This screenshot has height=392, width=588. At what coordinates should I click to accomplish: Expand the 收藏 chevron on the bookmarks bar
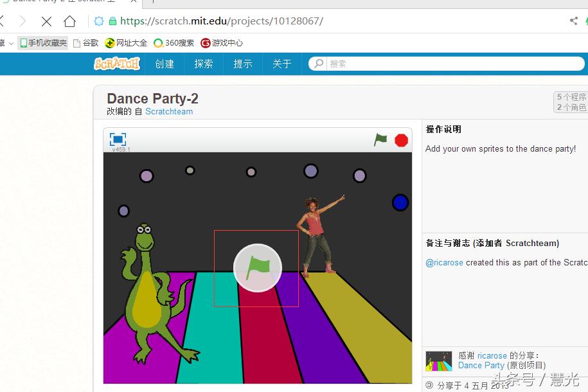(x=10, y=43)
